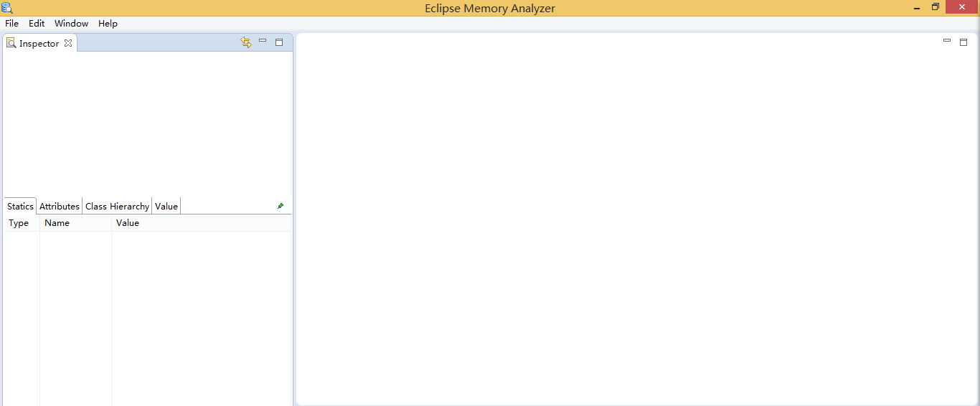Open the Window menu

72,24
